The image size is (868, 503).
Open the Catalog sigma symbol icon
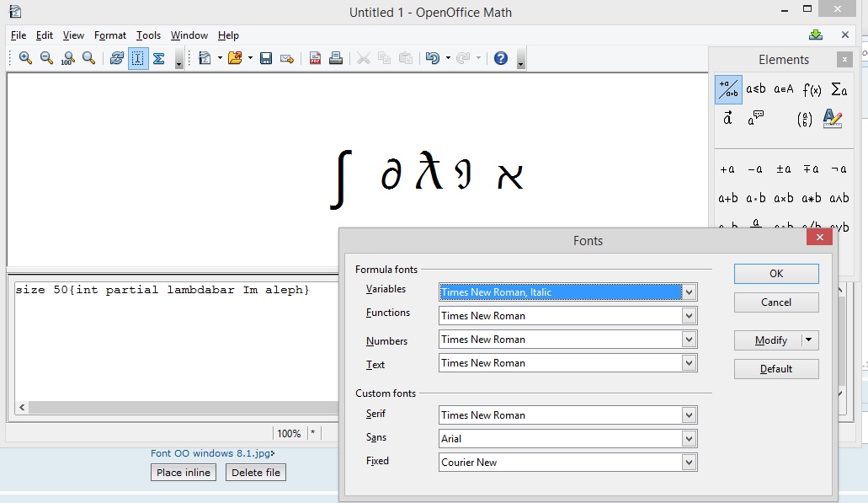(158, 58)
